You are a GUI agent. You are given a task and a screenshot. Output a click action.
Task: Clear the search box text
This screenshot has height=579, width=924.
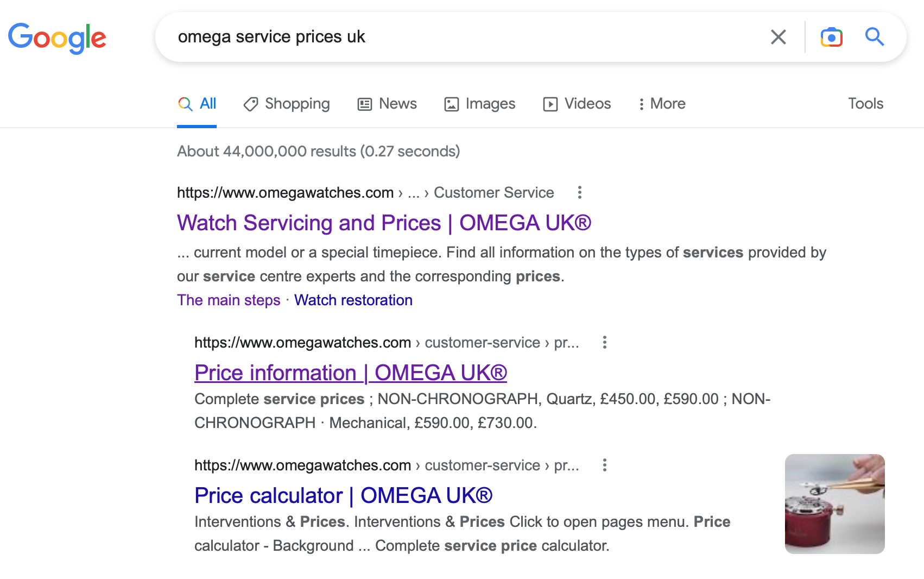coord(778,37)
